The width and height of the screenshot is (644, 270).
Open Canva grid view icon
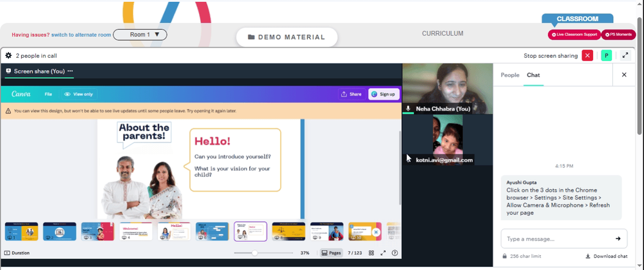(372, 253)
